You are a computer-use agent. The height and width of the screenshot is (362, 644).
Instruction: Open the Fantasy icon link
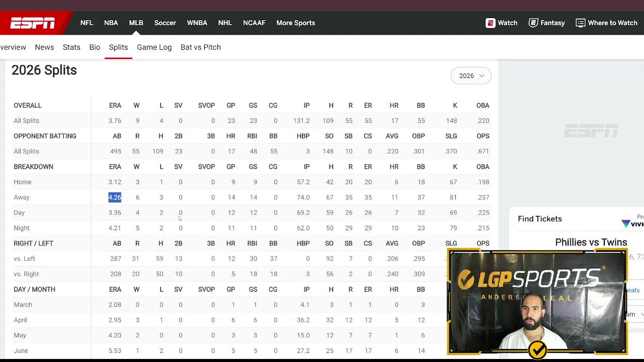click(x=533, y=23)
